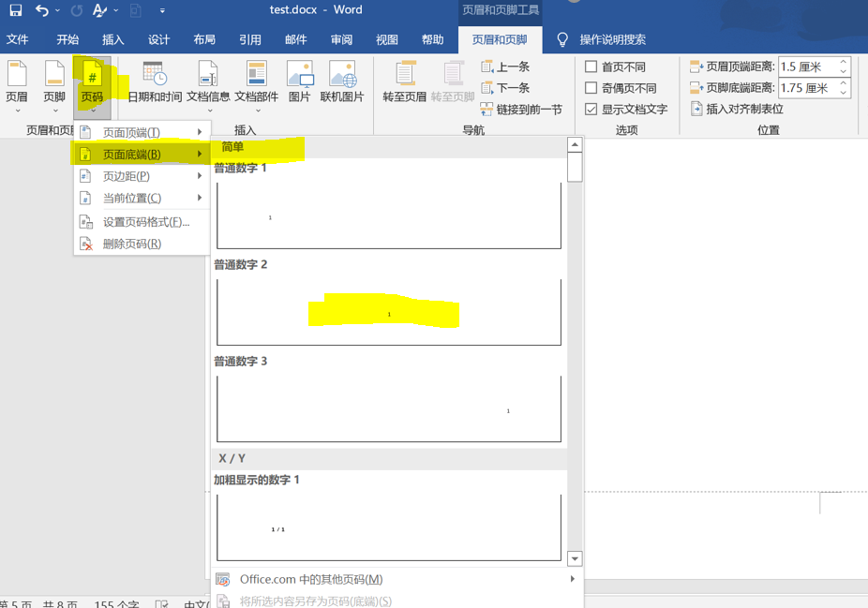Open the customize quick access toolbar dropdown
The image size is (868, 608).
point(162,10)
